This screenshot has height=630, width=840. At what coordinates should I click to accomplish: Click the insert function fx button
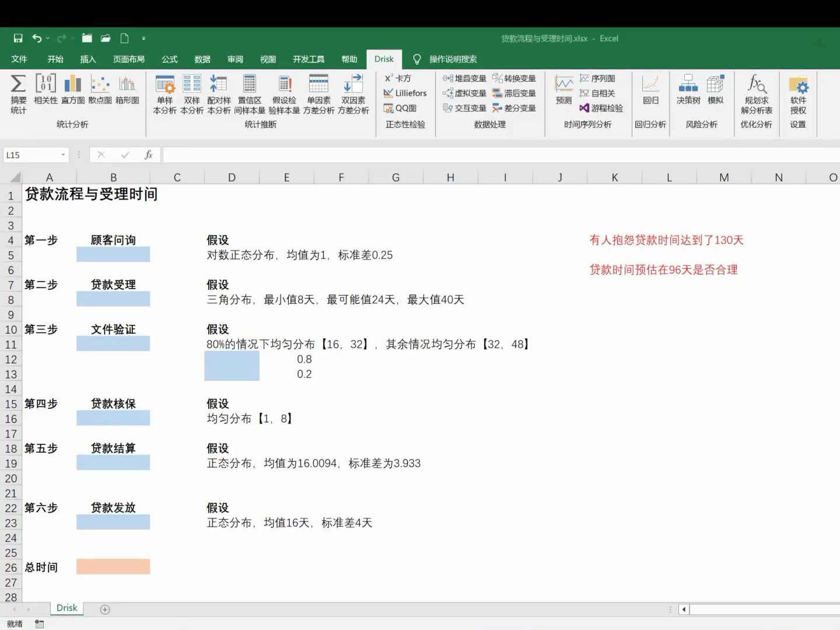click(148, 155)
